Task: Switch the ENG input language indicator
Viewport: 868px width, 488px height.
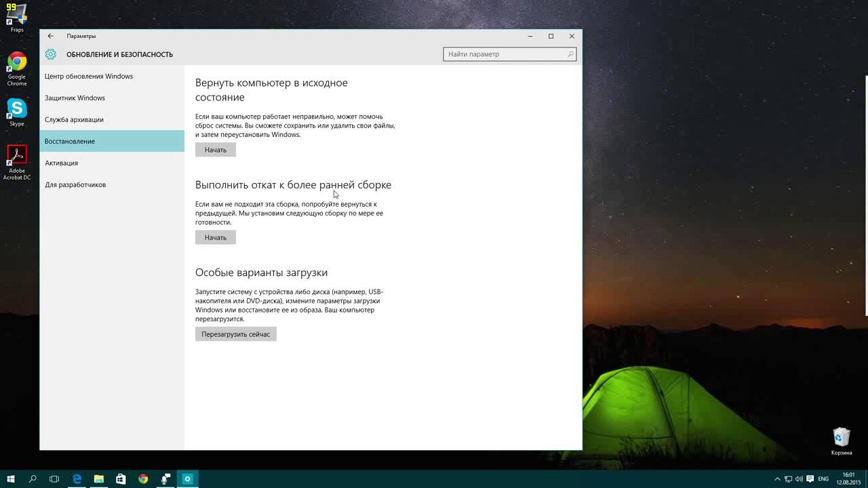Action: (x=823, y=479)
